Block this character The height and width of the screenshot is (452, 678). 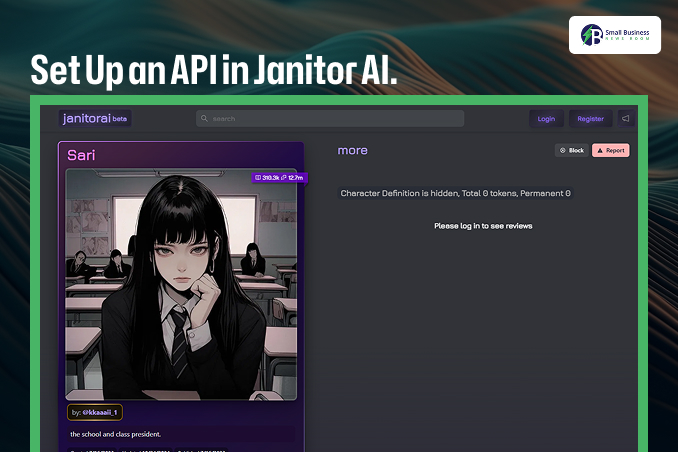(572, 151)
